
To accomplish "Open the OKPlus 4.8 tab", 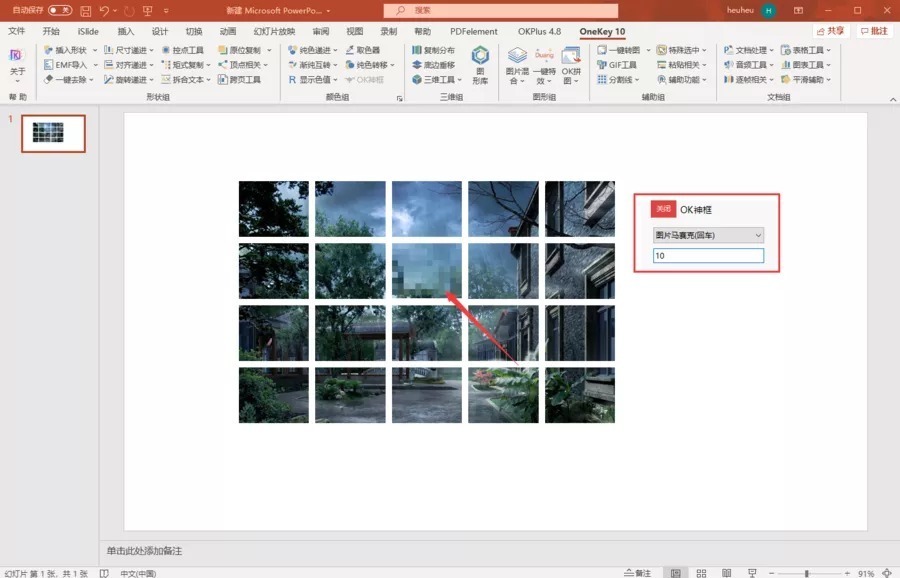I will point(539,31).
